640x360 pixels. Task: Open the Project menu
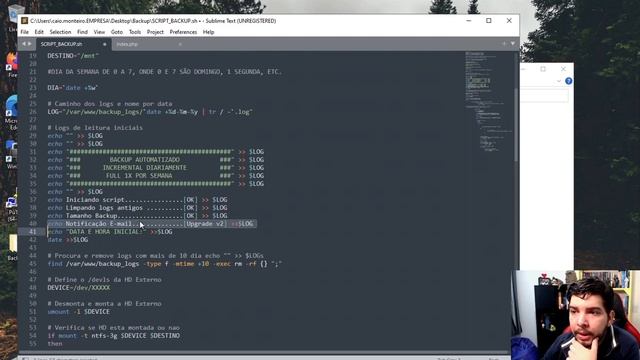pos(155,32)
